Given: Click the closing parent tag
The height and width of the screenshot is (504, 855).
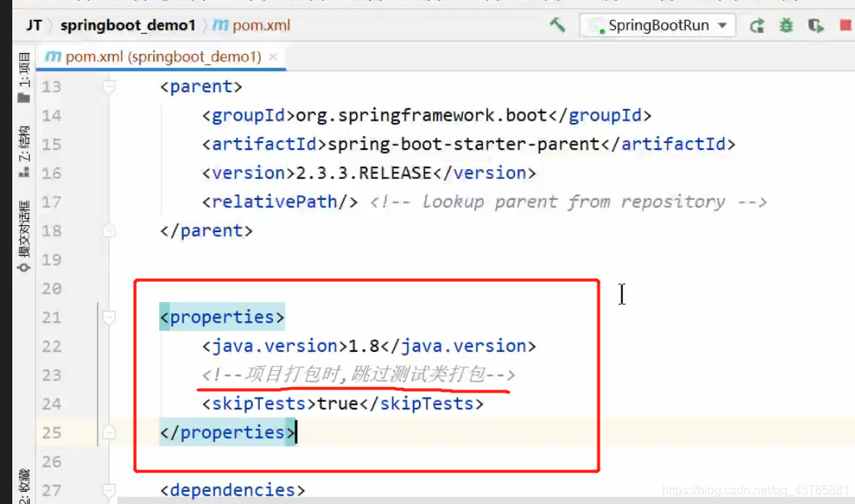Looking at the screenshot, I should pyautogui.click(x=206, y=231).
